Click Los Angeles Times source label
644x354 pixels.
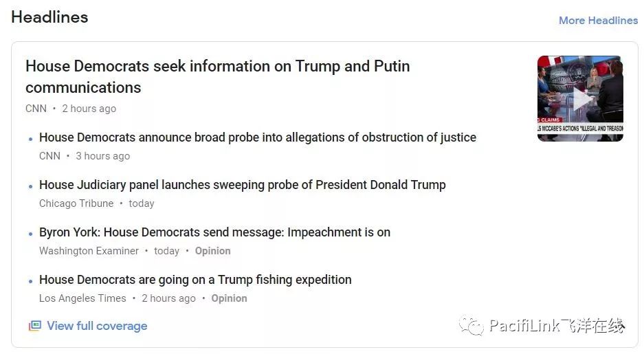82,298
